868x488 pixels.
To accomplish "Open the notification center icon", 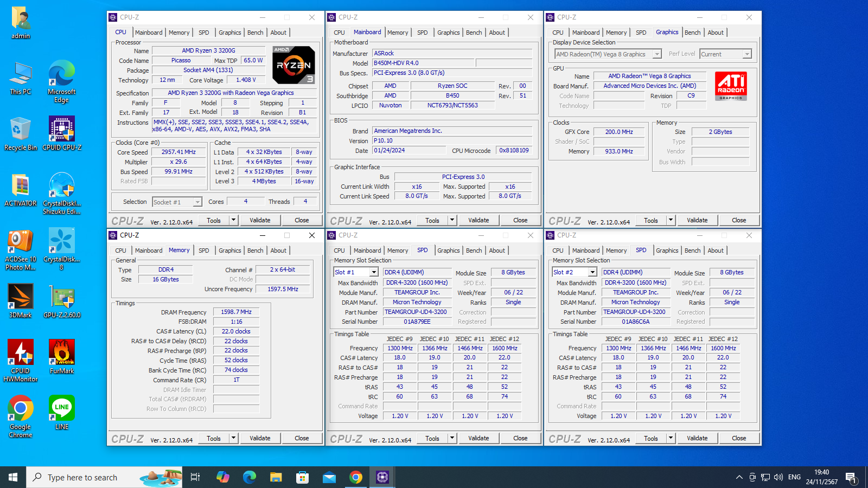I will click(x=851, y=477).
